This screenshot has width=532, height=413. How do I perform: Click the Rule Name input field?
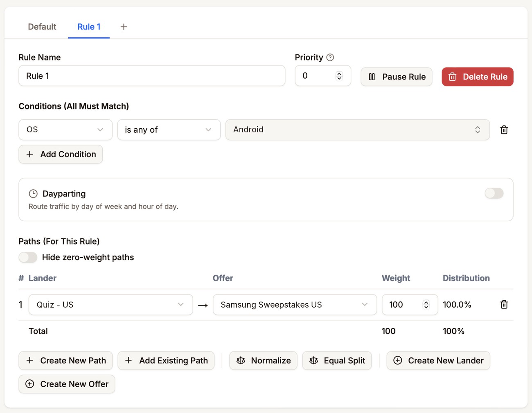(x=152, y=76)
